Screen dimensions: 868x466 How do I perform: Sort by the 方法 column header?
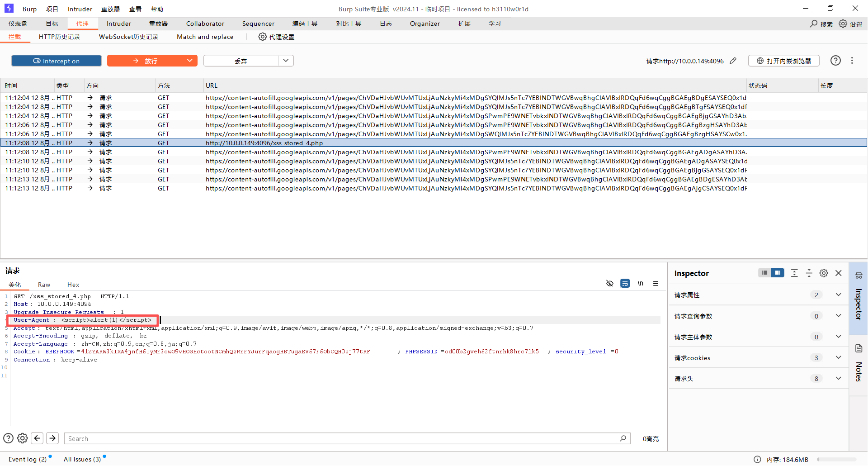coord(179,86)
